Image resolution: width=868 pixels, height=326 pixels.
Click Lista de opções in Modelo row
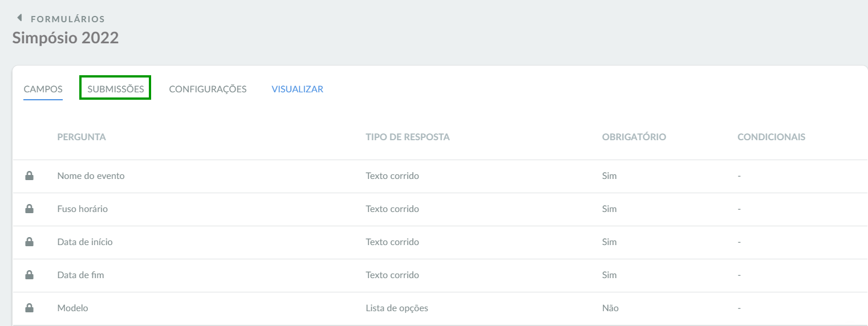point(397,308)
